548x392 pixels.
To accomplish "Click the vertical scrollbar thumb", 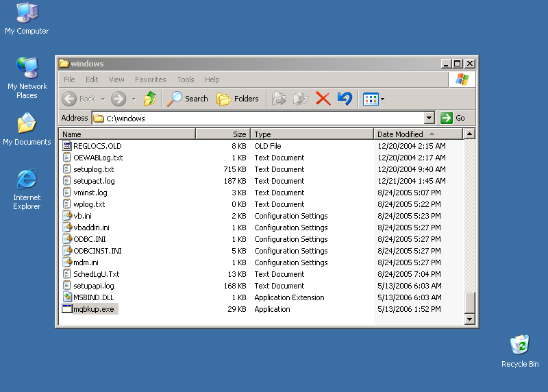I will pyautogui.click(x=469, y=302).
